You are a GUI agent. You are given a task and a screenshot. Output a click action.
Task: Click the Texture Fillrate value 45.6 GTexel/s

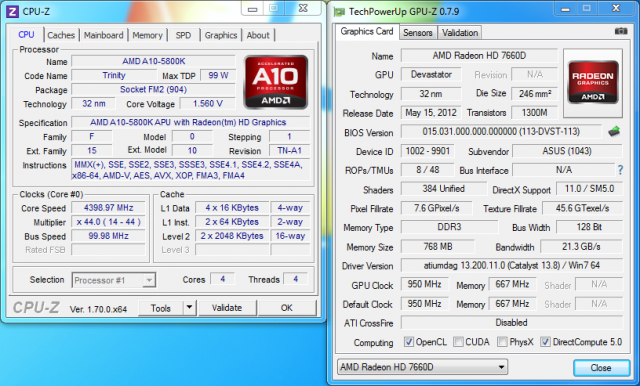point(582,208)
